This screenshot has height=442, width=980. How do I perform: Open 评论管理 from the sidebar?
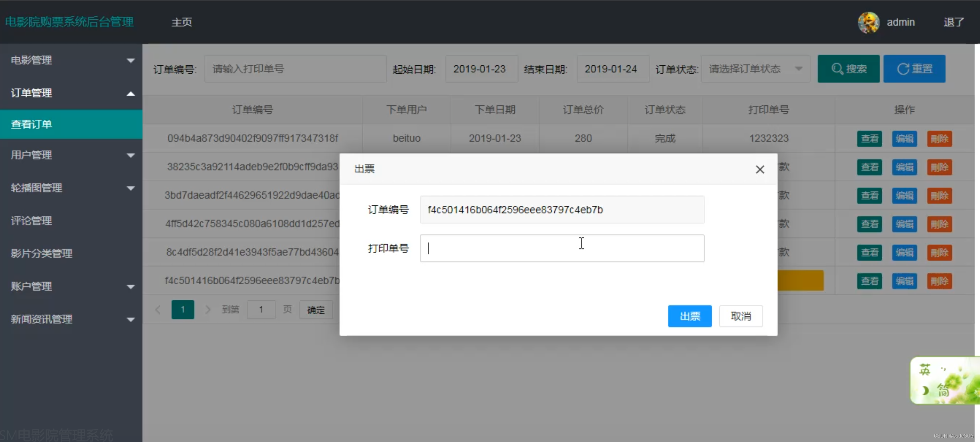(31, 221)
